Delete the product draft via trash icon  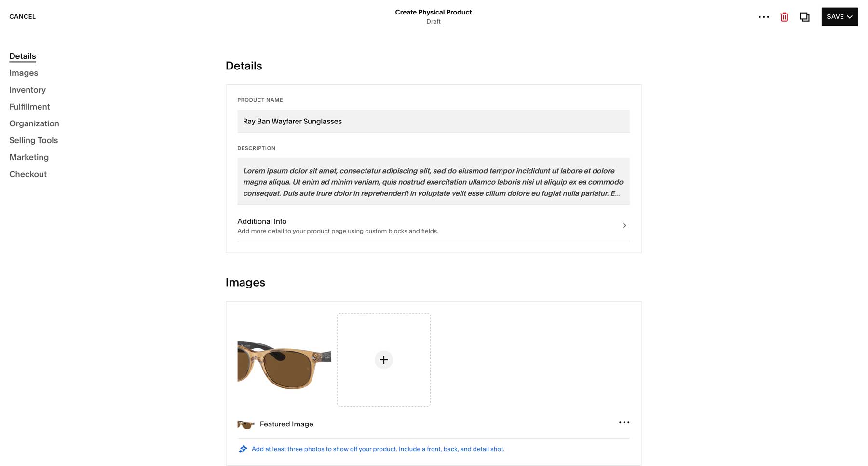tap(784, 17)
